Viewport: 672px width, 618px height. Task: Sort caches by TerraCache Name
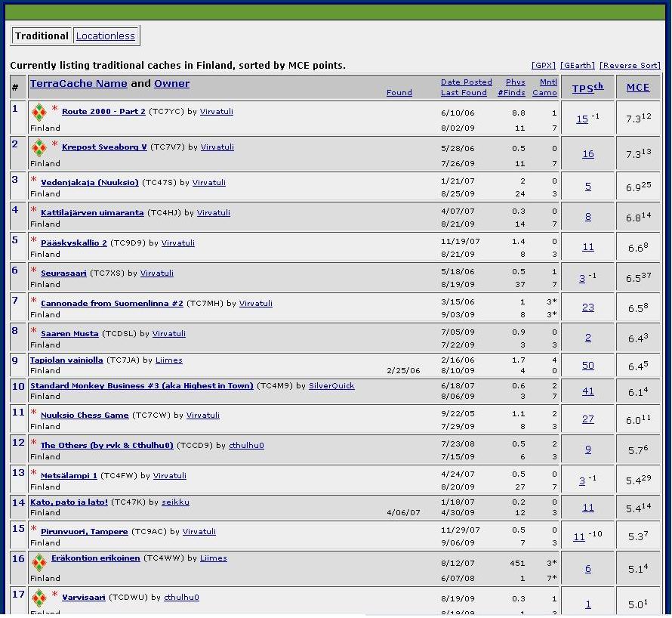tap(79, 84)
